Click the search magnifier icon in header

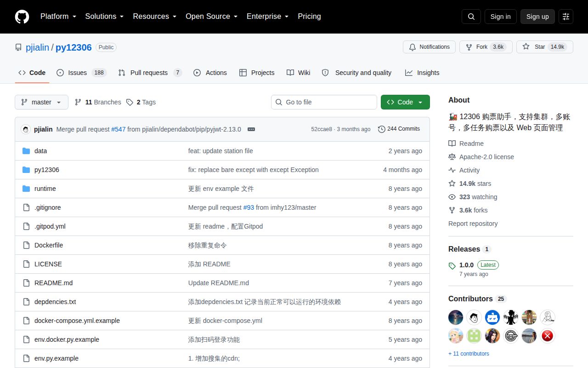pos(471,17)
